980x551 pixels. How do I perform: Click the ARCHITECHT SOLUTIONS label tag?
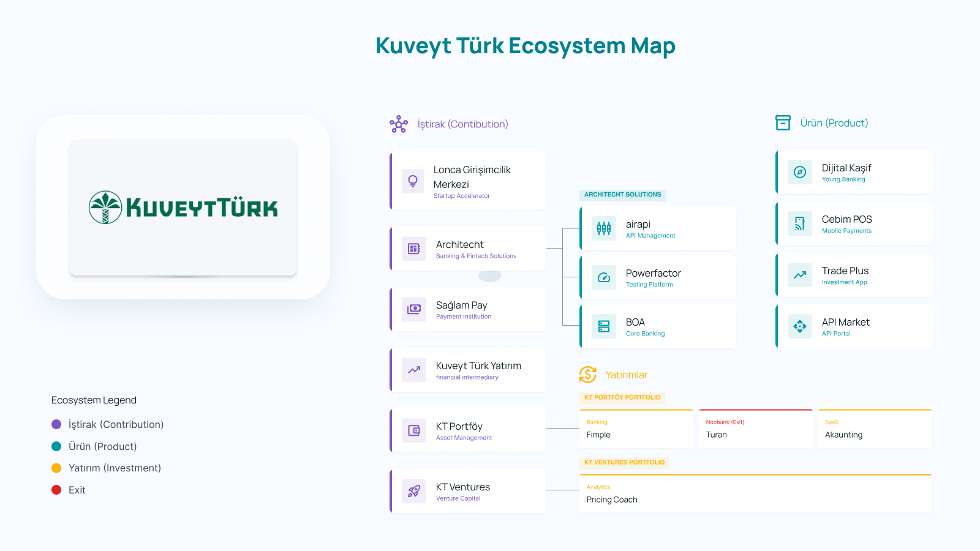[x=622, y=195]
